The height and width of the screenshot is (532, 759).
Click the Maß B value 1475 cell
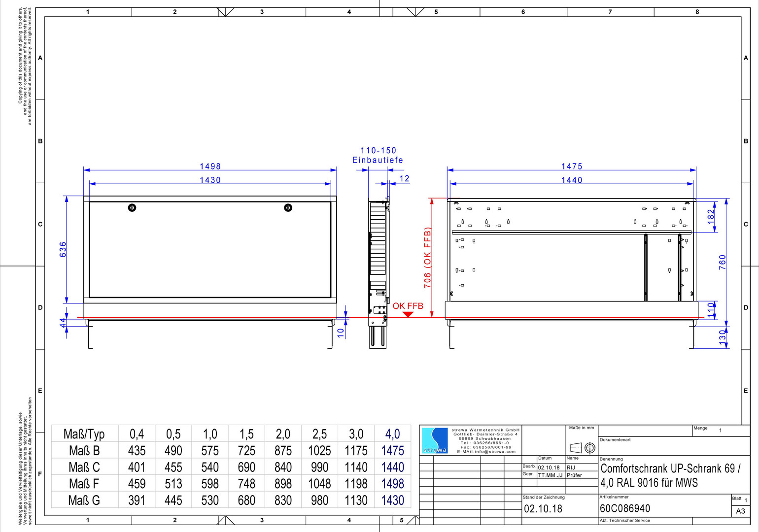[392, 451]
